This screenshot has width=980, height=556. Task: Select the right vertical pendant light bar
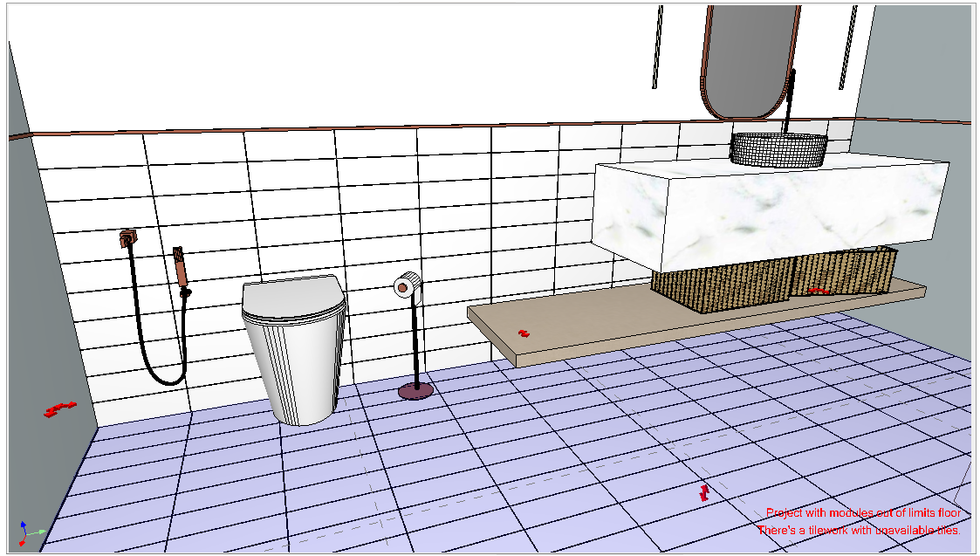[x=847, y=47]
